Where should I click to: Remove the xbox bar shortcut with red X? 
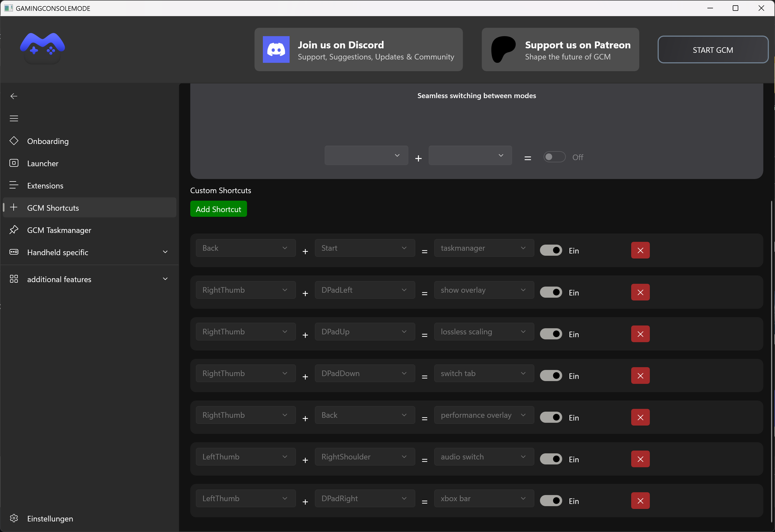(x=640, y=501)
